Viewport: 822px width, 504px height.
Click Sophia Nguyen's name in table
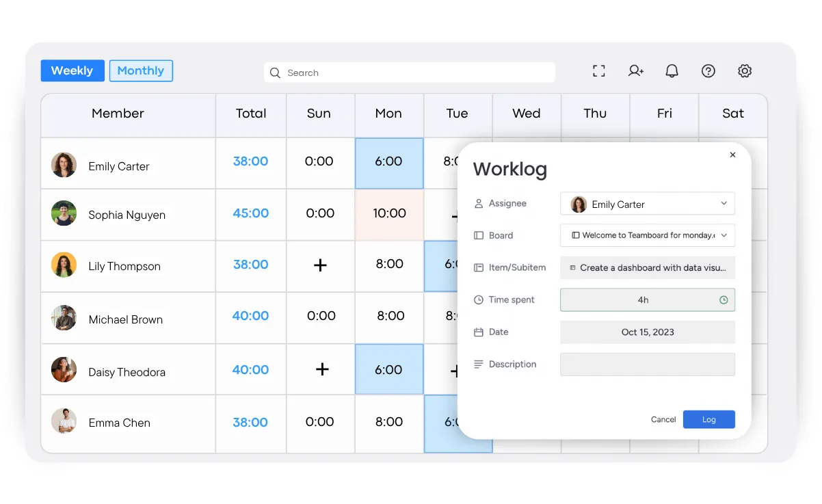tap(127, 215)
